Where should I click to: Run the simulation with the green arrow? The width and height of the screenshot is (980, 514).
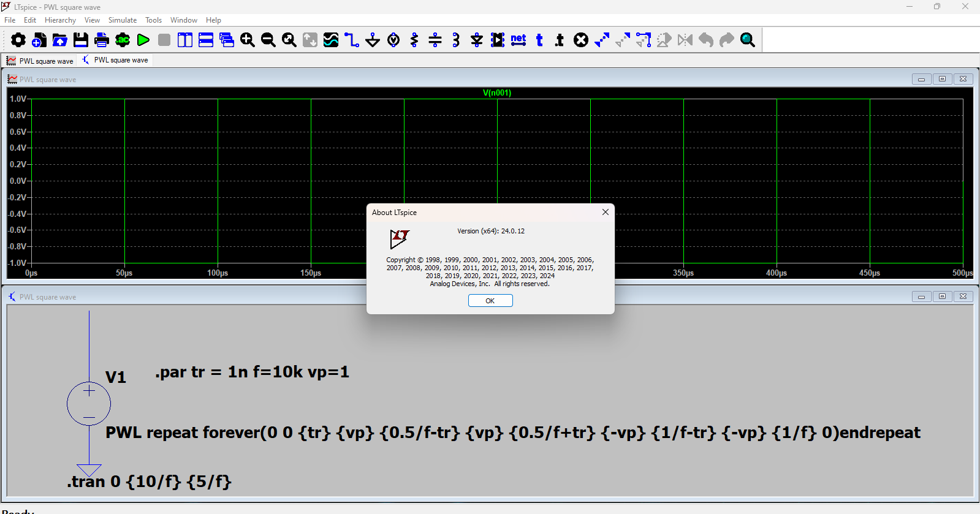143,40
